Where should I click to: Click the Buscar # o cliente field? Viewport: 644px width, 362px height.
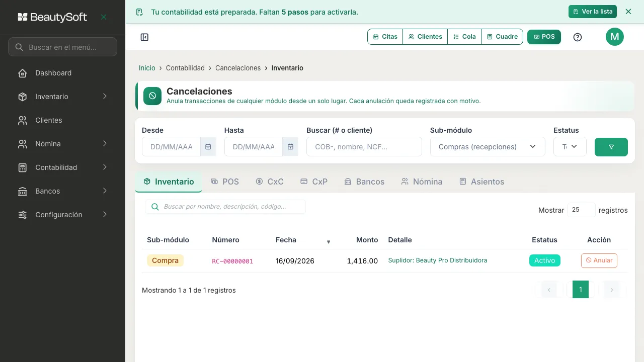364,147
